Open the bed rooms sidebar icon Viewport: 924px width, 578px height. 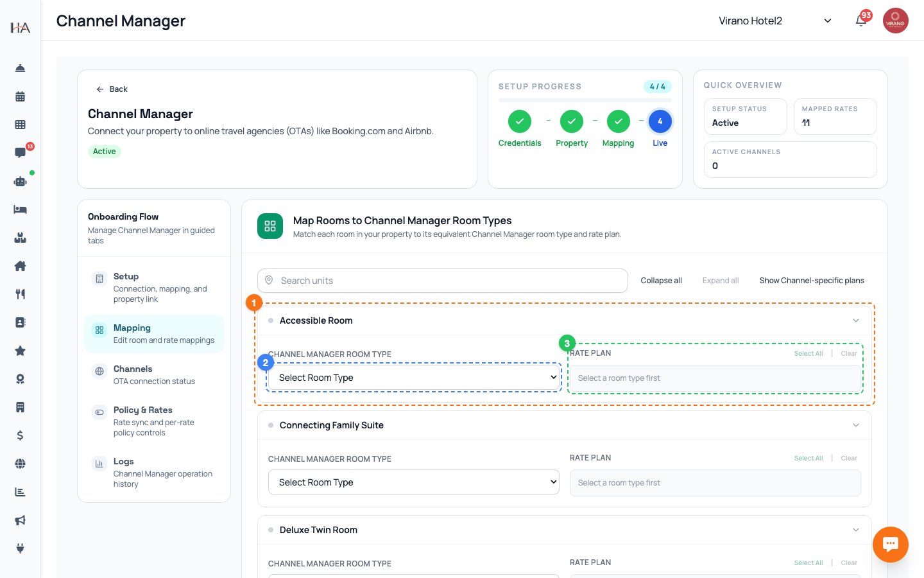tap(20, 209)
